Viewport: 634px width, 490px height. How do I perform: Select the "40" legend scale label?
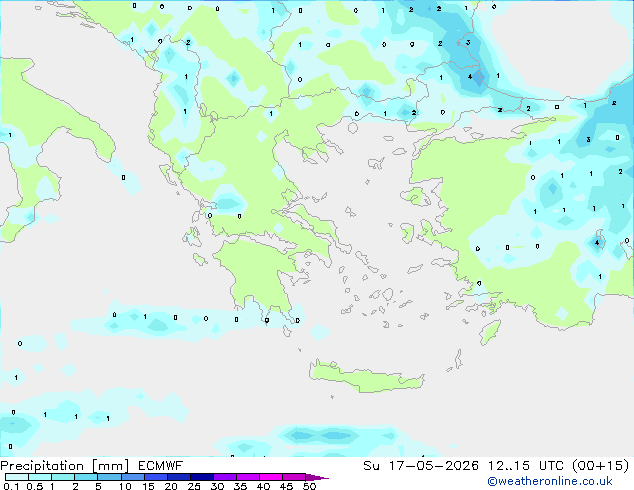pyautogui.click(x=263, y=486)
